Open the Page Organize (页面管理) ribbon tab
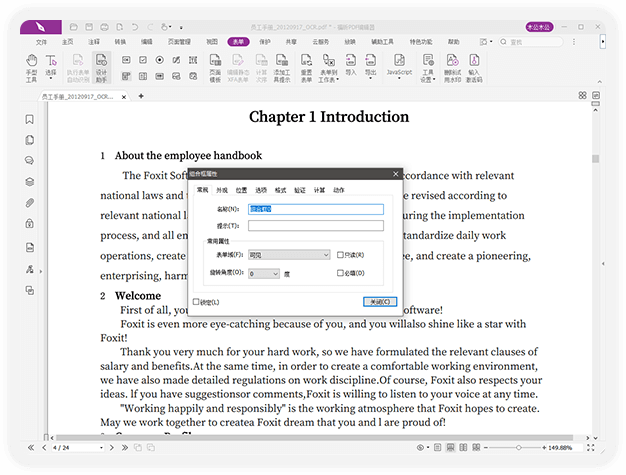This screenshot has width=626, height=475. click(179, 42)
